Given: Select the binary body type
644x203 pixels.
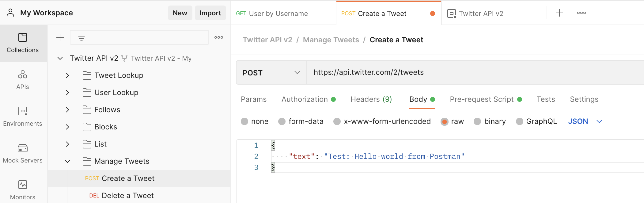Looking at the screenshot, I should pos(477,121).
